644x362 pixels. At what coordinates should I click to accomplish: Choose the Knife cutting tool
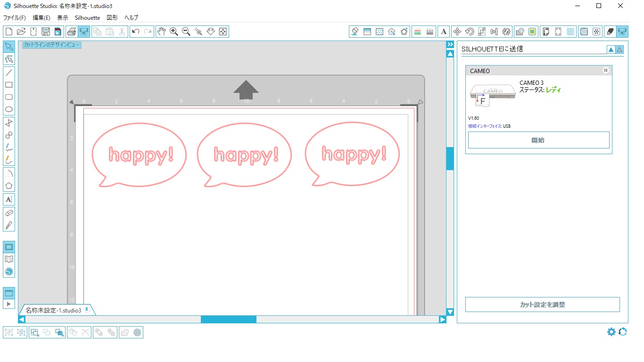[x=8, y=225]
